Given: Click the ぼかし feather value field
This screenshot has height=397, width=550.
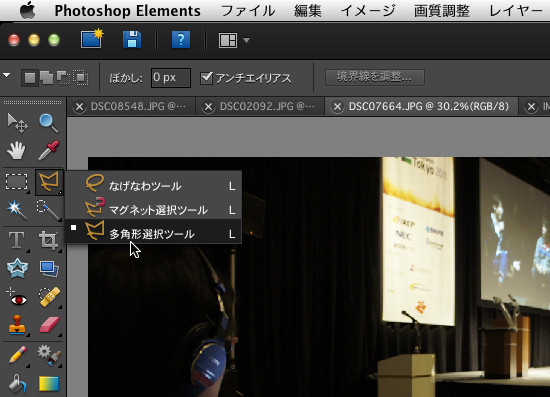Looking at the screenshot, I should [x=171, y=78].
